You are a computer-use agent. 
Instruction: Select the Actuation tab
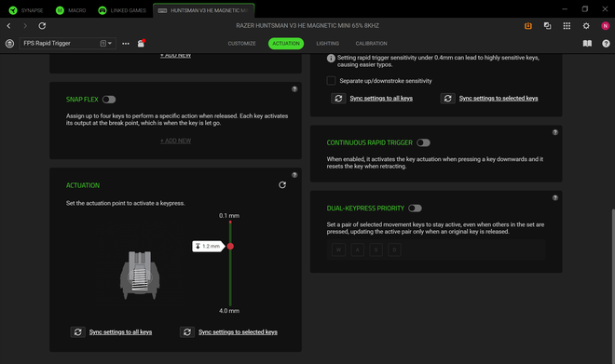coord(286,44)
